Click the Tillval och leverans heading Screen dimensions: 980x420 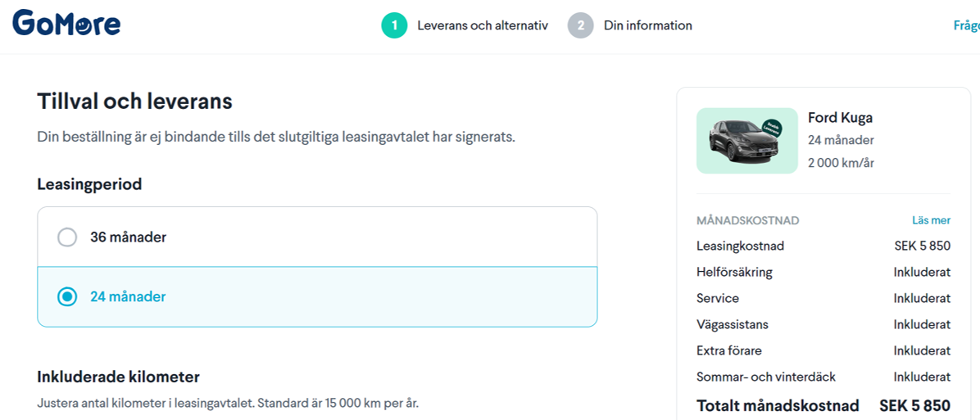[134, 102]
